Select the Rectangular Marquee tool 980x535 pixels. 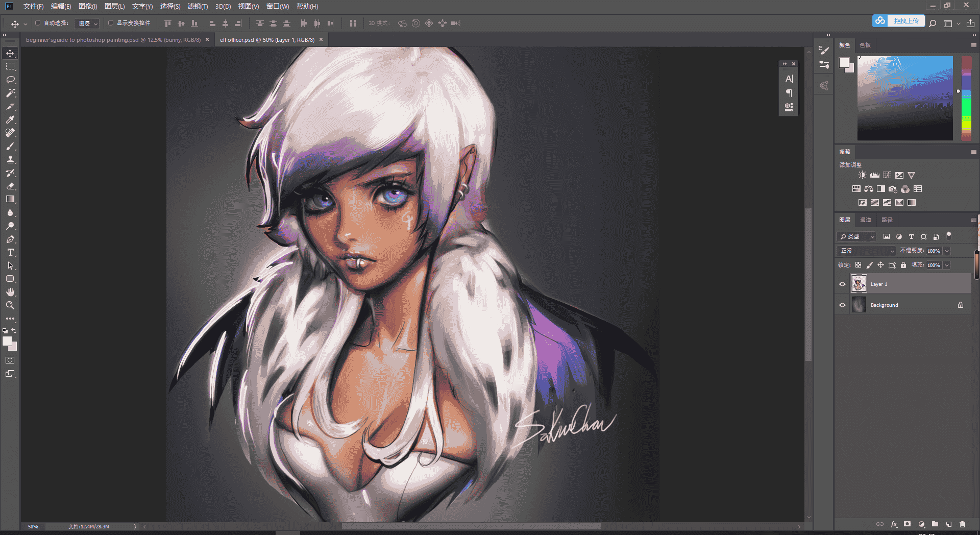click(10, 66)
